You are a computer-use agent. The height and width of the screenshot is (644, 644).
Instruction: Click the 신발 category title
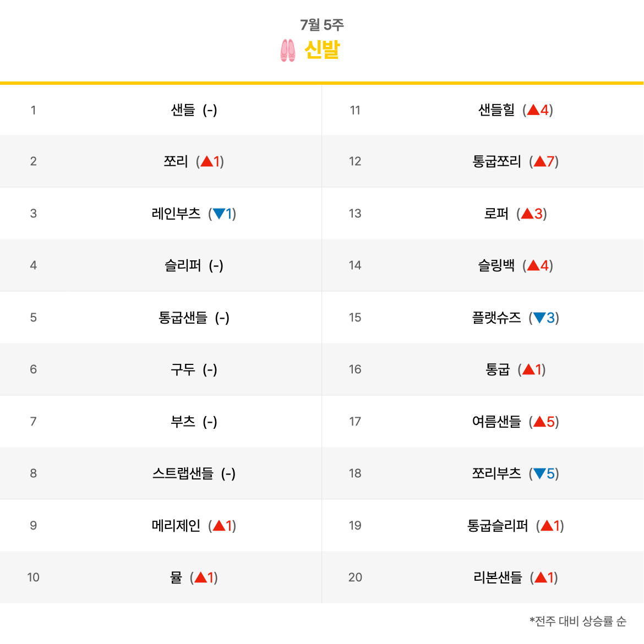322,50
